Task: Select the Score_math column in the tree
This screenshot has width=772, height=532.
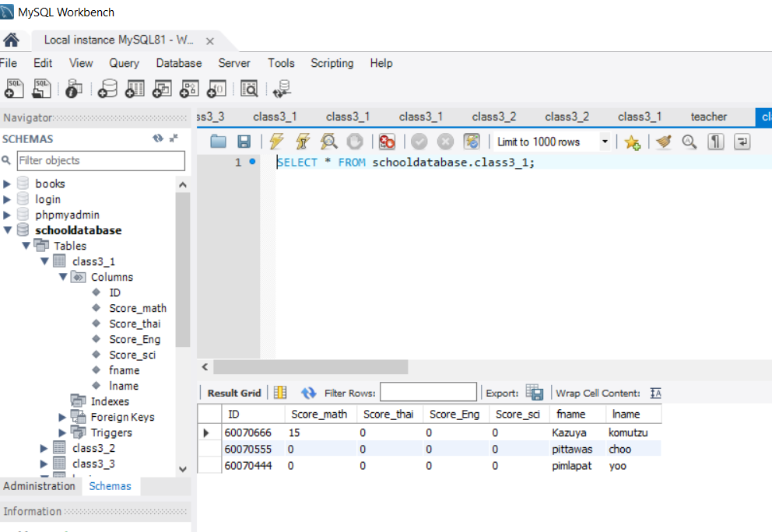Action: (138, 308)
